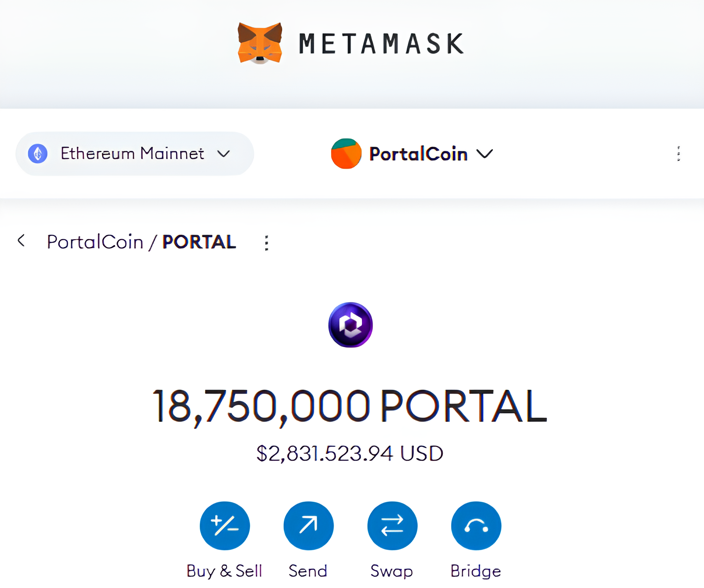
Task: Click the chevron beside PortalCoin account name
Action: [x=485, y=154]
